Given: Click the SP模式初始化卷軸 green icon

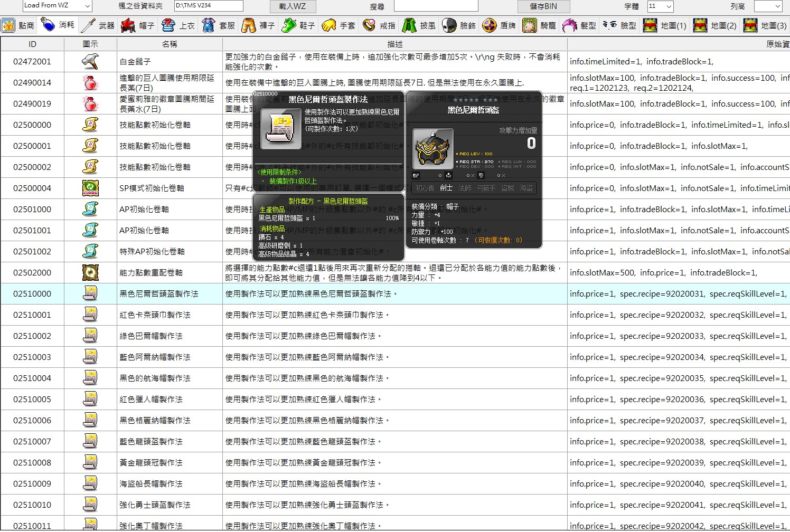Looking at the screenshot, I should [x=90, y=188].
